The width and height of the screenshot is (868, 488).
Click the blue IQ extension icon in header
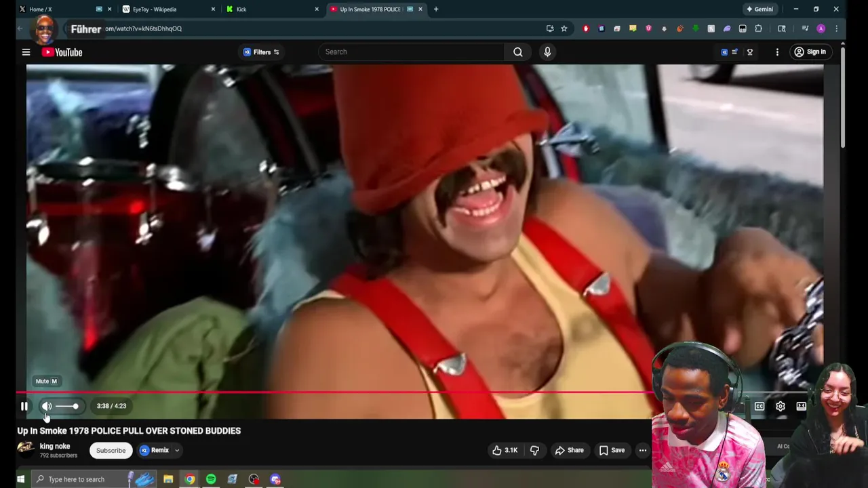tap(724, 52)
